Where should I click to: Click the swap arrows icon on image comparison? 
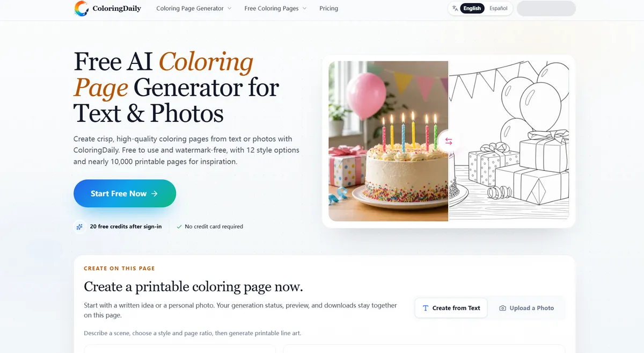coord(449,141)
